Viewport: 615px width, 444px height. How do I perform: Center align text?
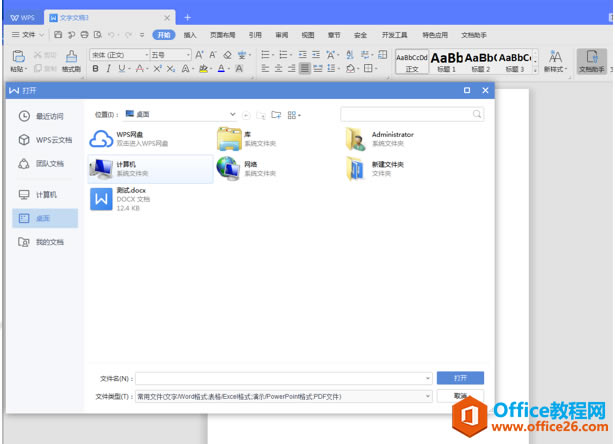pyautogui.click(x=278, y=69)
